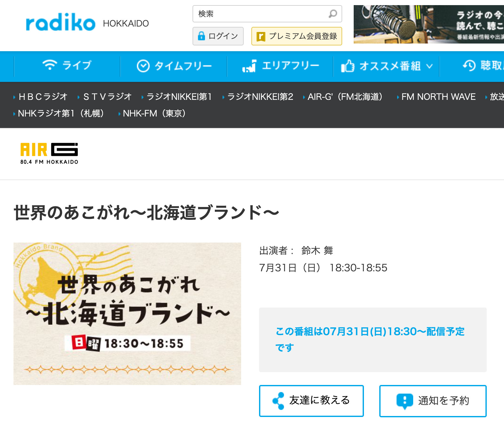This screenshot has height=432, width=504.
Task: Click the clock-check icon beside タイムフリー
Action: tap(143, 66)
